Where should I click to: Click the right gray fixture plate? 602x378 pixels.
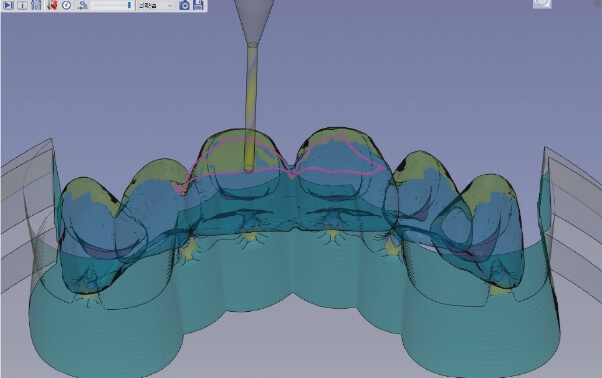(x=572, y=219)
